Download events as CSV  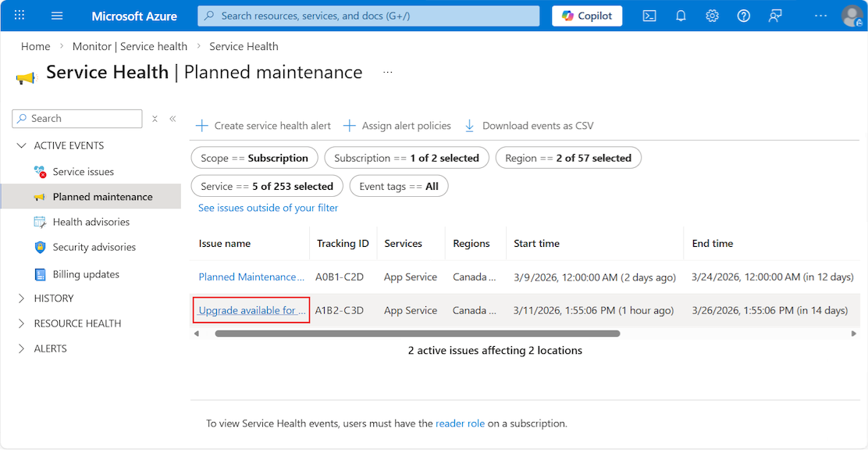click(530, 125)
